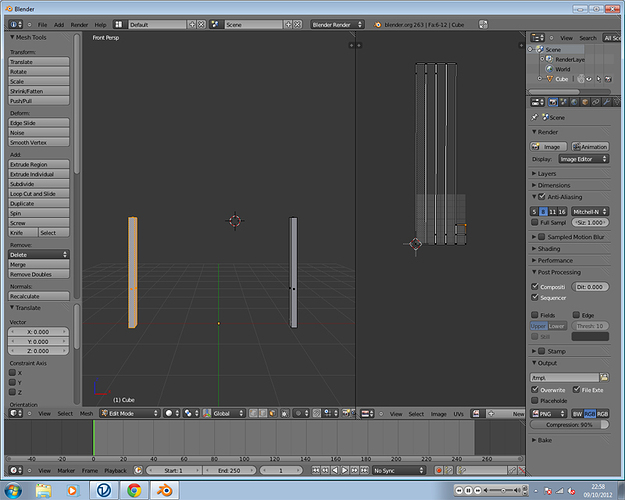The height and width of the screenshot is (500, 625).
Task: Open the Render menu in top bar
Action: (79, 25)
